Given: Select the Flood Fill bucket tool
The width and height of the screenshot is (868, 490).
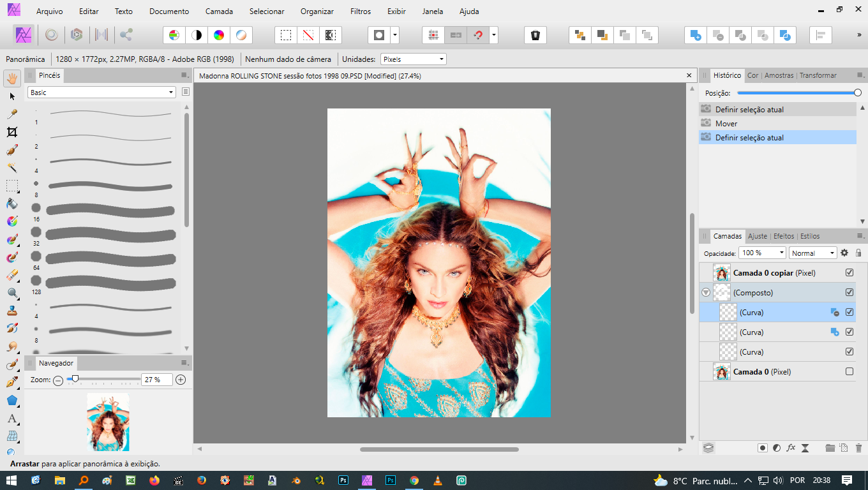Looking at the screenshot, I should [x=12, y=204].
